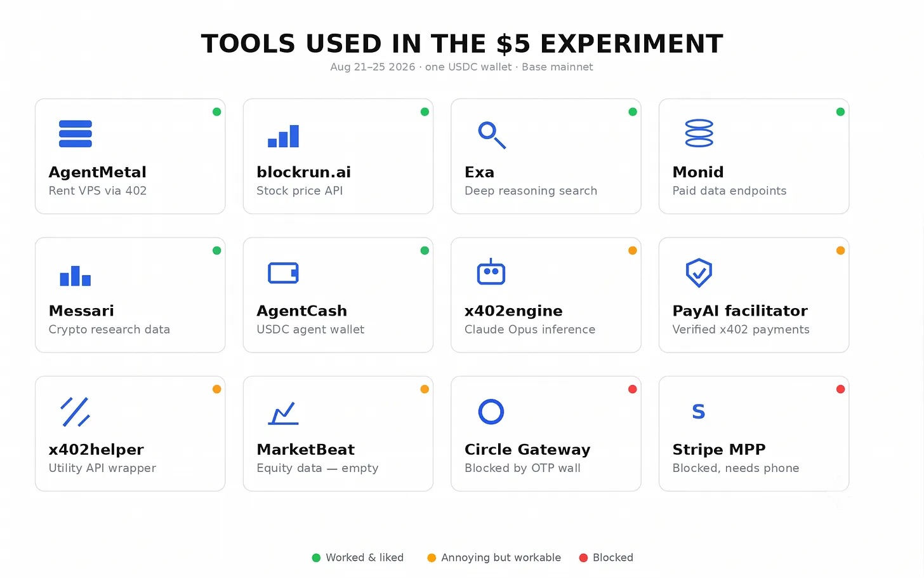Click the green status dot on Messari card

(217, 250)
